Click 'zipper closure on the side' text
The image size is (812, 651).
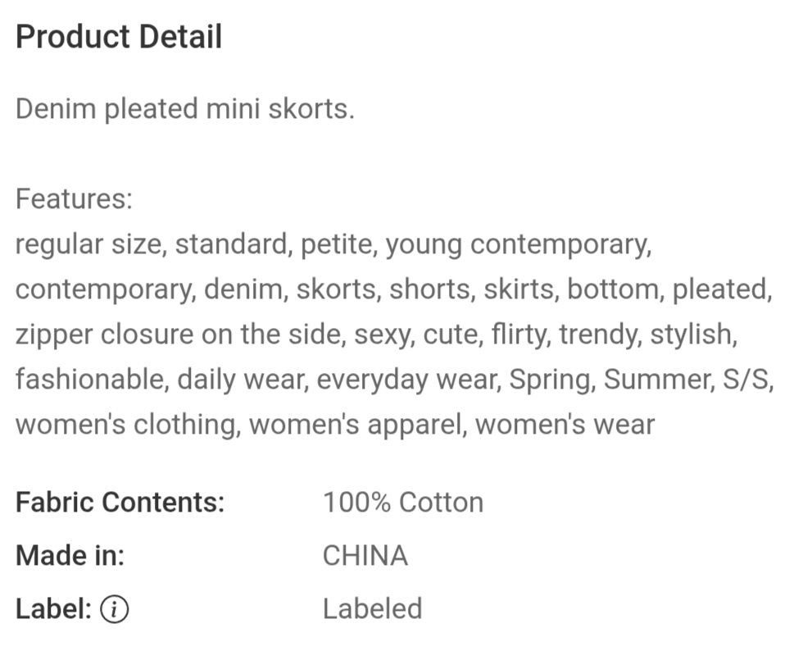(179, 335)
